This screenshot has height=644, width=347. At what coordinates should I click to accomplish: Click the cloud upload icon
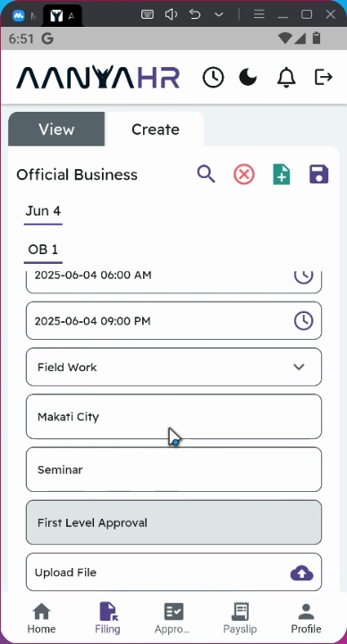(301, 572)
